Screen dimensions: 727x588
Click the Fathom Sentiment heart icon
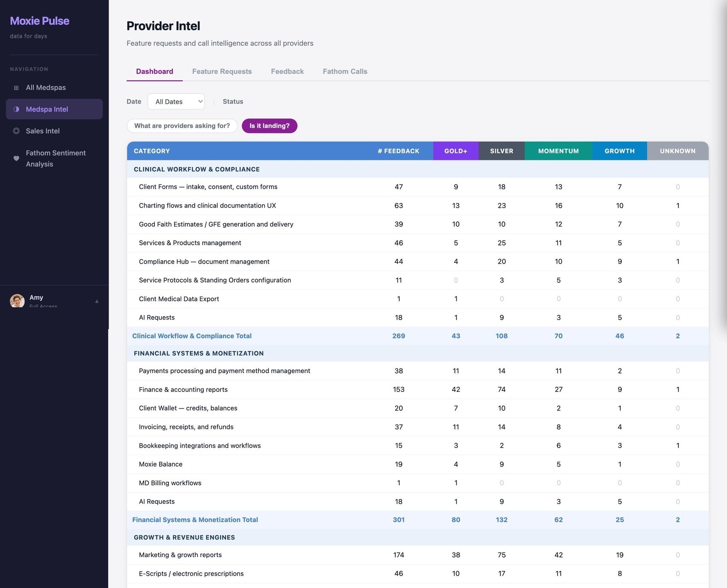tap(16, 159)
